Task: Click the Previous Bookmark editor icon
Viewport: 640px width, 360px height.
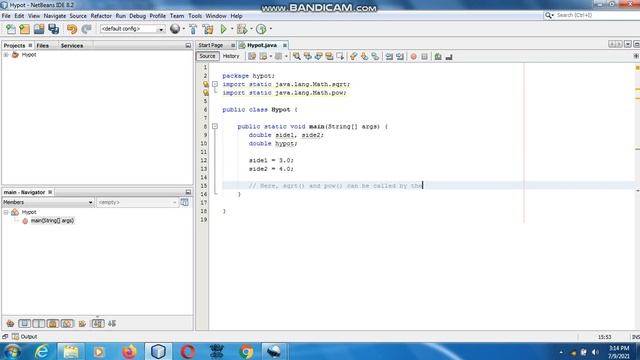Action: [353, 56]
